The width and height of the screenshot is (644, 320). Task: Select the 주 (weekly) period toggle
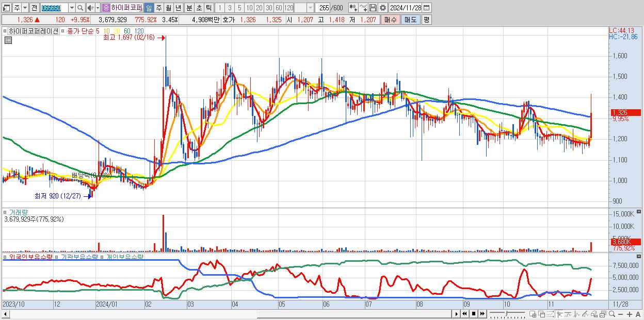[x=158, y=8]
